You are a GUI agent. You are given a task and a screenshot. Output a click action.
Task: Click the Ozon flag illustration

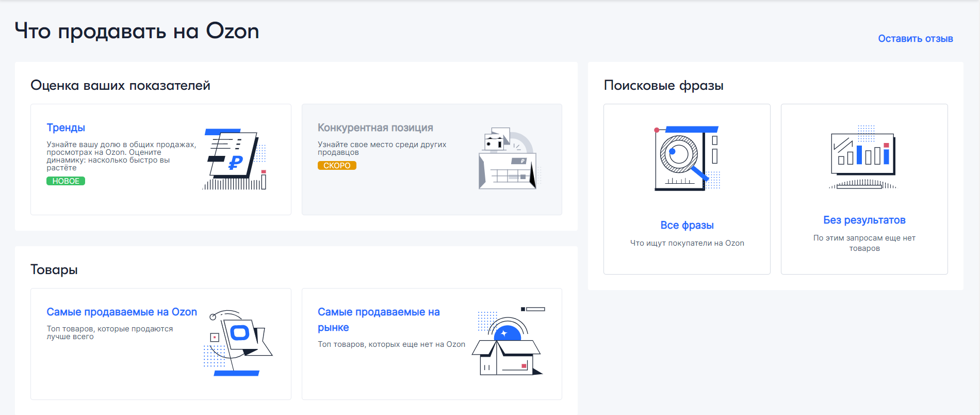pyautogui.click(x=238, y=343)
